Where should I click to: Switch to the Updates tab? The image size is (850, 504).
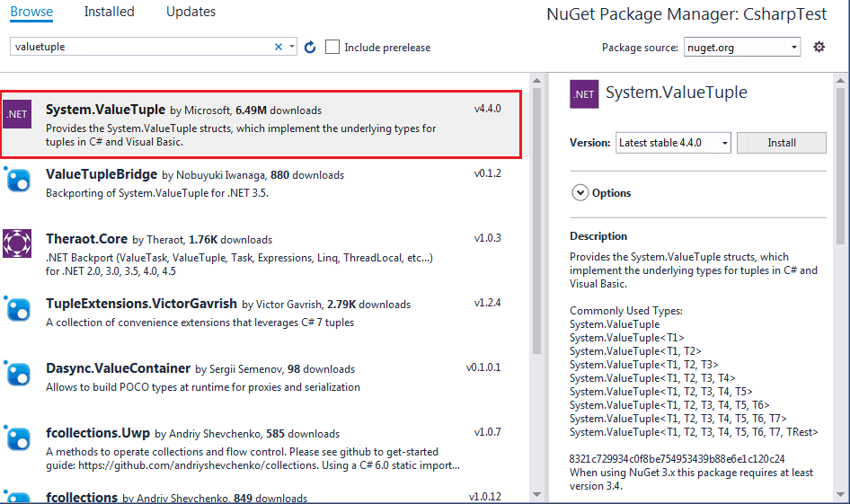pos(190,12)
